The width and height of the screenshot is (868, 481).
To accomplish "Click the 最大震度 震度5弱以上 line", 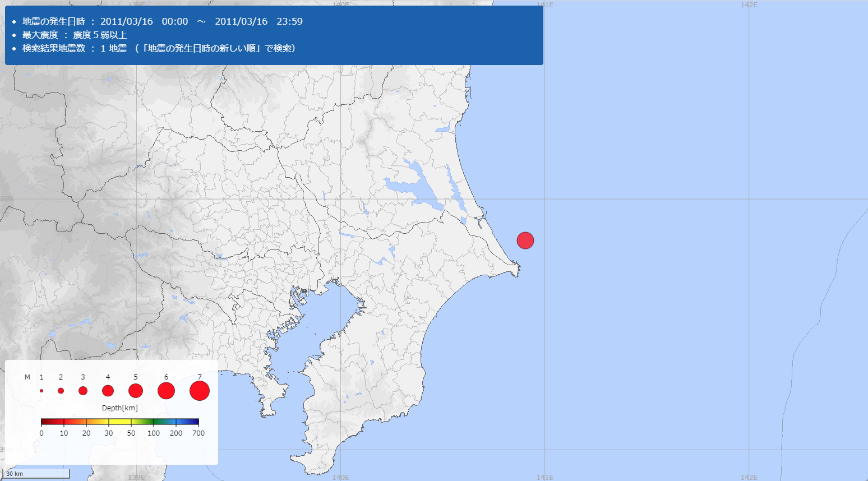I will coord(75,35).
